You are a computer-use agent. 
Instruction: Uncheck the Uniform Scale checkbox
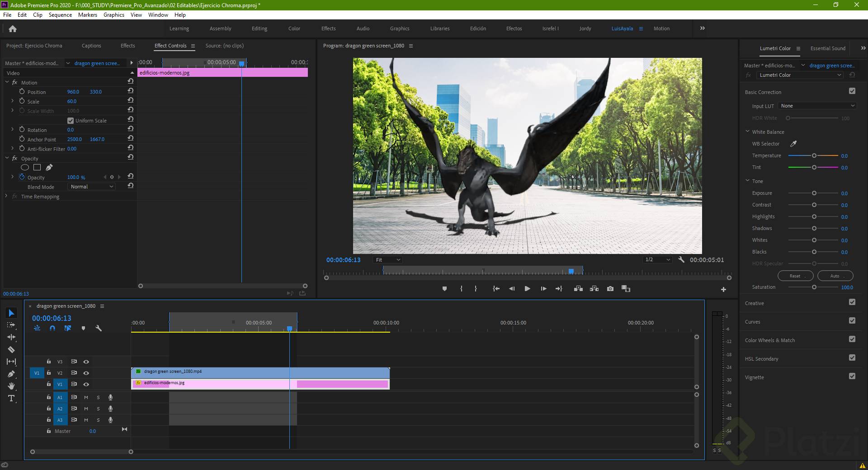click(71, 121)
